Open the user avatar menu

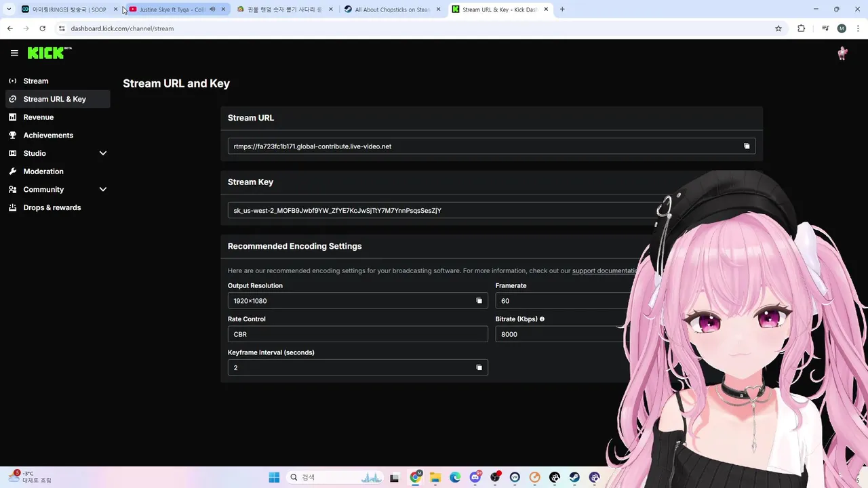pyautogui.click(x=842, y=54)
